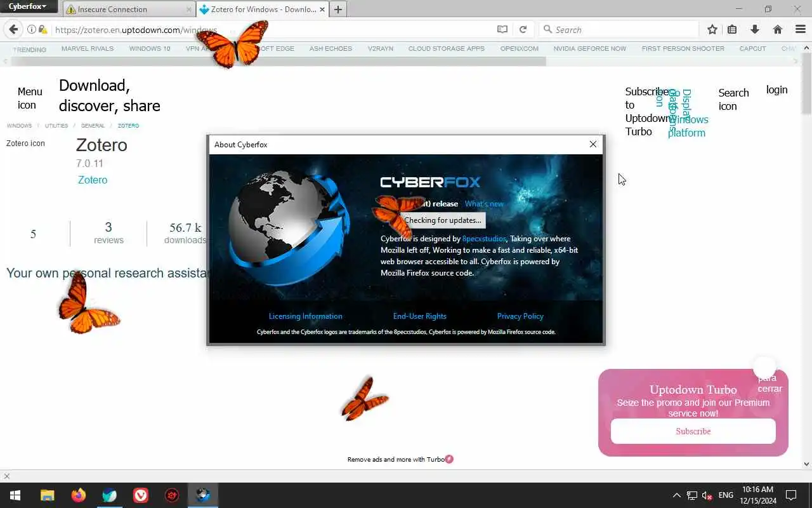Show site identity information icon

click(x=31, y=29)
